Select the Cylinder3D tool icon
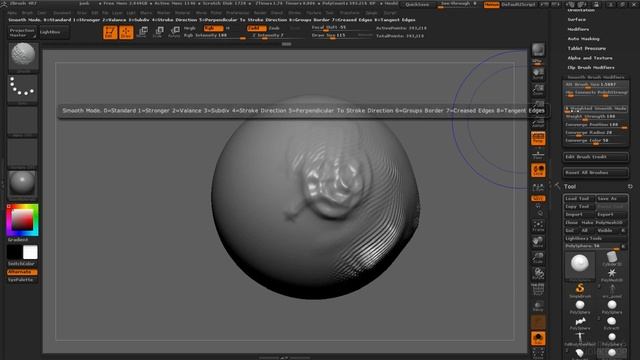 [611, 259]
